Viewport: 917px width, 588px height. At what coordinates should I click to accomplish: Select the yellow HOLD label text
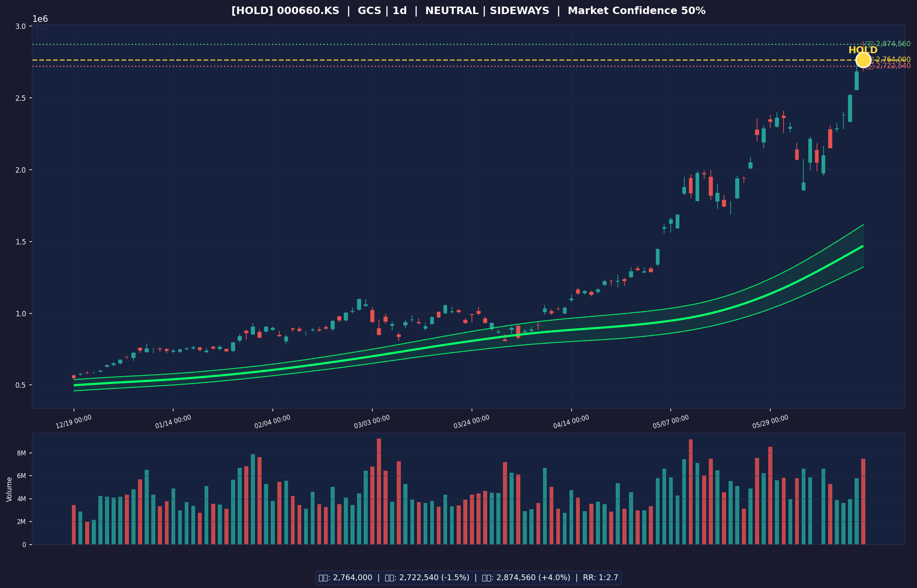click(x=863, y=50)
